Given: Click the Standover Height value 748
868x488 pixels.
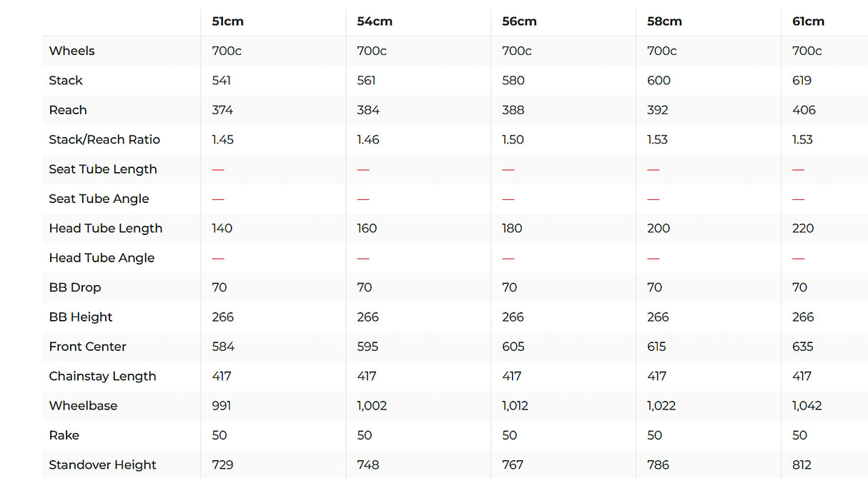Looking at the screenshot, I should point(368,464).
